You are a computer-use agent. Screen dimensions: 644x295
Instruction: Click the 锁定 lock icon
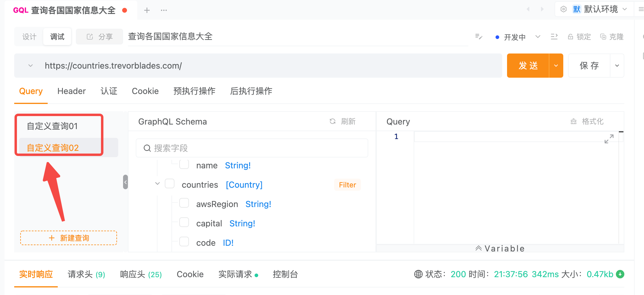tap(571, 36)
